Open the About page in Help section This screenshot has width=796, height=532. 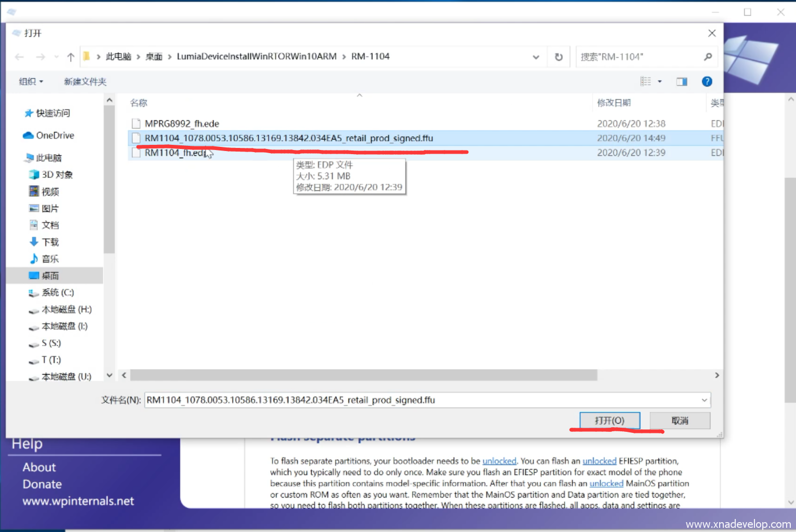click(39, 467)
